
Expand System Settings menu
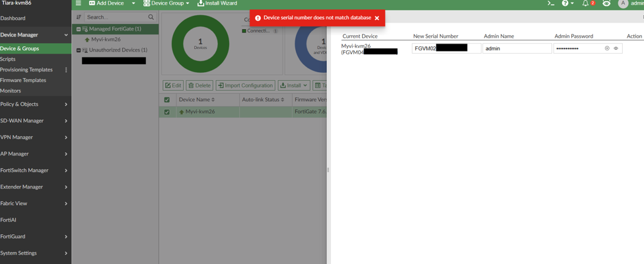(x=36, y=253)
